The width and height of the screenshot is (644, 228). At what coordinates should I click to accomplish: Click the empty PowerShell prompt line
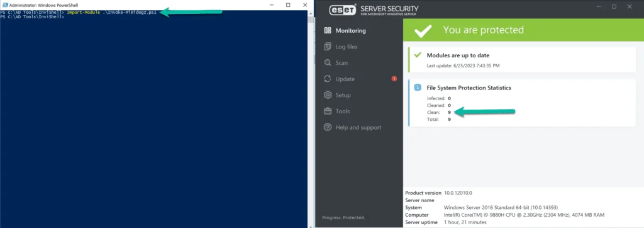click(x=33, y=17)
